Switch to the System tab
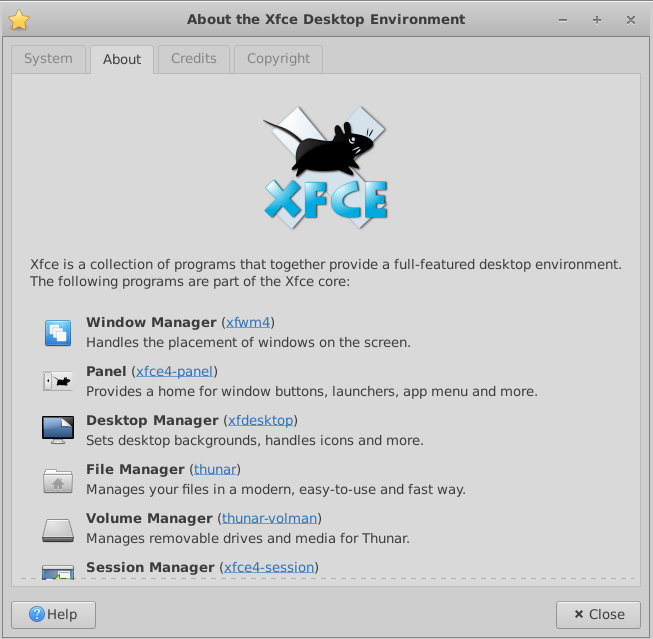 tap(48, 59)
